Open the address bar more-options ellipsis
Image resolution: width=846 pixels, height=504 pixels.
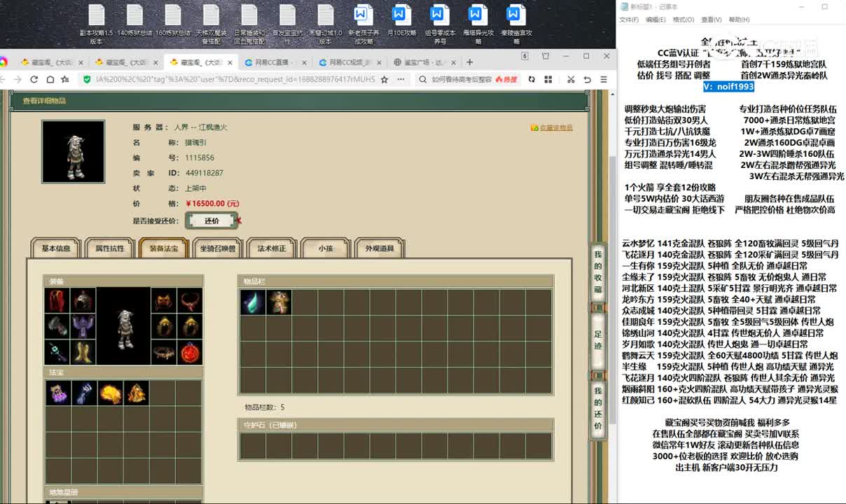402,80
